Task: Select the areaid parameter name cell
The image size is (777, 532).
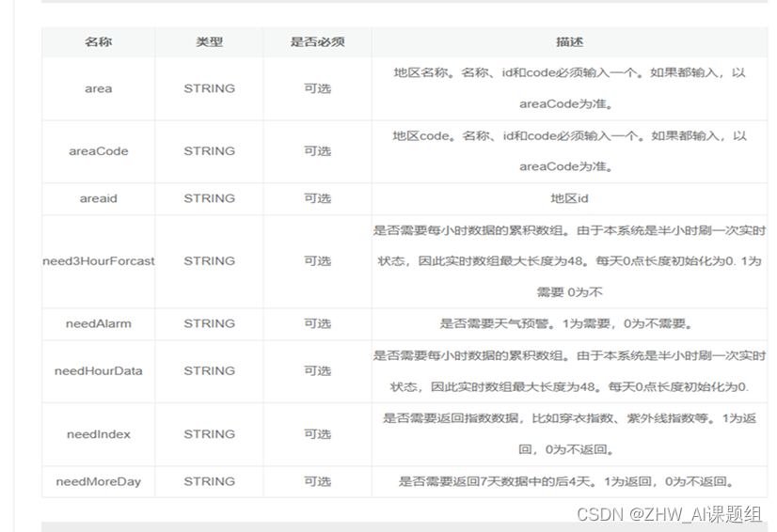Action: tap(98, 198)
